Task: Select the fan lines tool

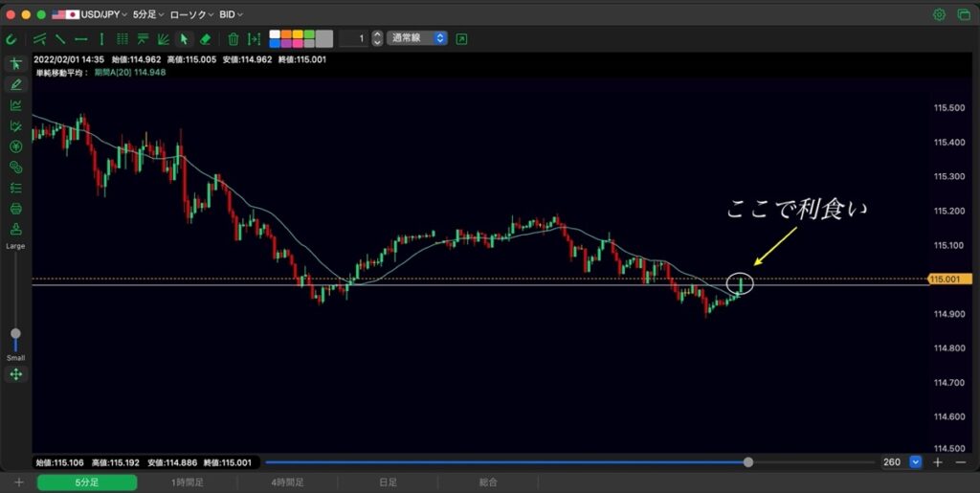Action: click(x=163, y=38)
